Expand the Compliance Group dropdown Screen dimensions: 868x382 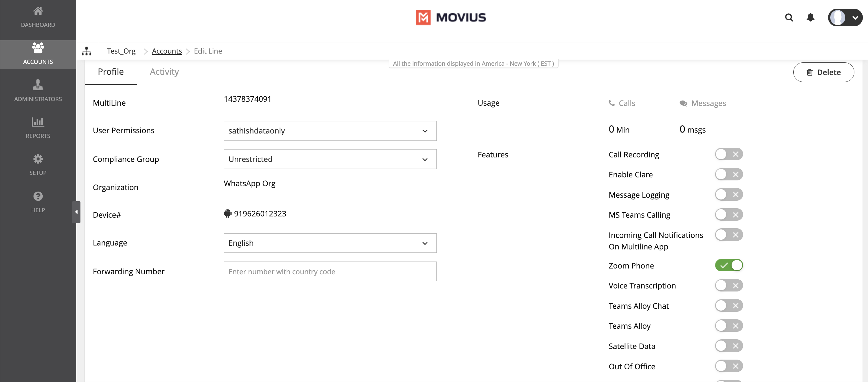tap(330, 159)
